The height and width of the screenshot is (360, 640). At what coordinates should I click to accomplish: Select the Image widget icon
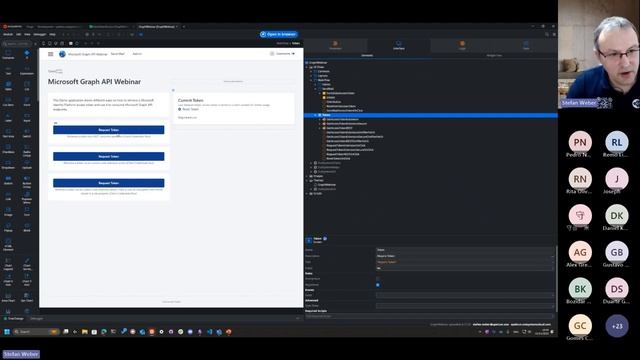[8, 210]
